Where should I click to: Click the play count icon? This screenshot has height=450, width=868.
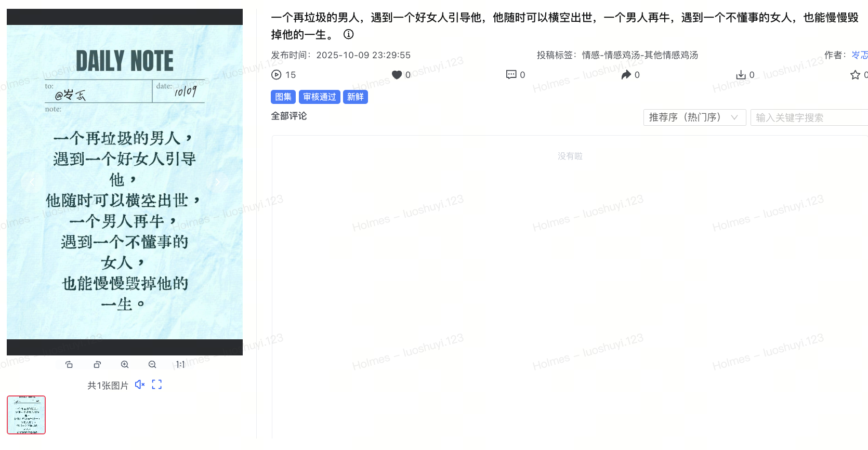pos(277,75)
